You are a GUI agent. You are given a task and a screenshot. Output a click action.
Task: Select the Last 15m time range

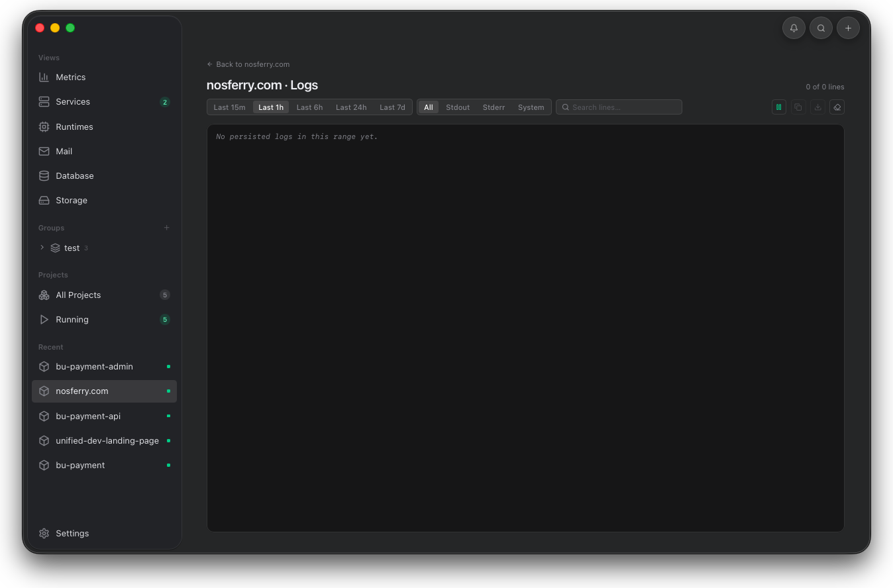click(229, 107)
